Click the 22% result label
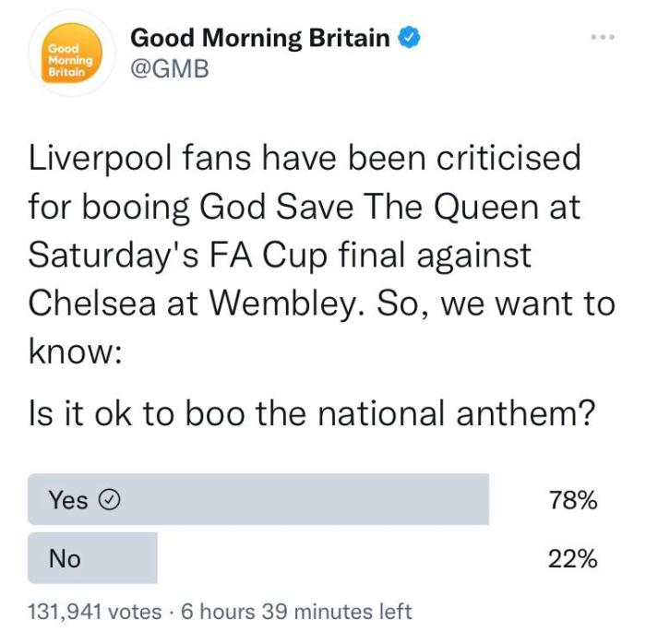 click(572, 558)
